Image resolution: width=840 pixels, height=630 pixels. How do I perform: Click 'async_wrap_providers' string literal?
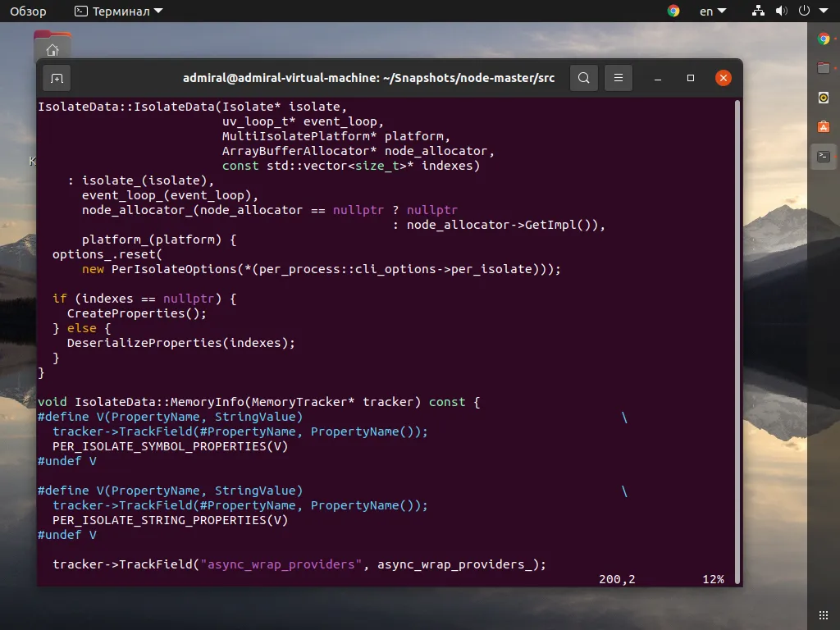pyautogui.click(x=281, y=564)
